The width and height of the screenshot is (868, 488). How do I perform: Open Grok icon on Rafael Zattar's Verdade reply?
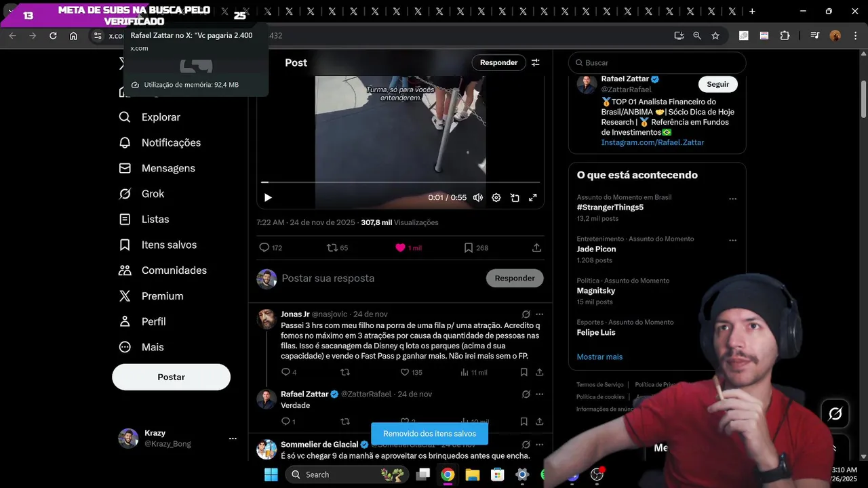(x=526, y=394)
